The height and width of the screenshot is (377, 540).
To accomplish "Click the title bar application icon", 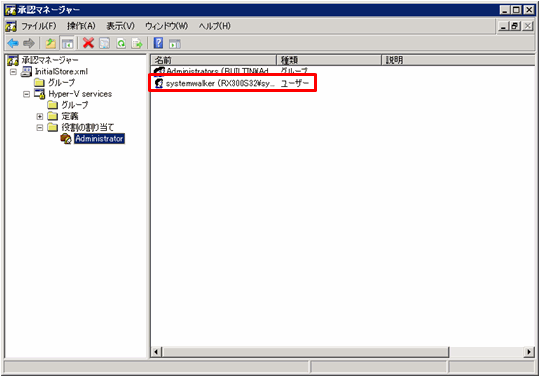I will [11, 10].
